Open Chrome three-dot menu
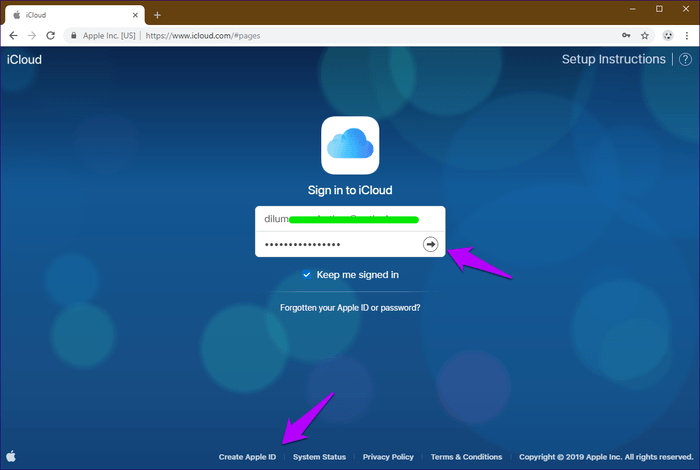Image resolution: width=700 pixels, height=470 pixels. click(x=687, y=36)
